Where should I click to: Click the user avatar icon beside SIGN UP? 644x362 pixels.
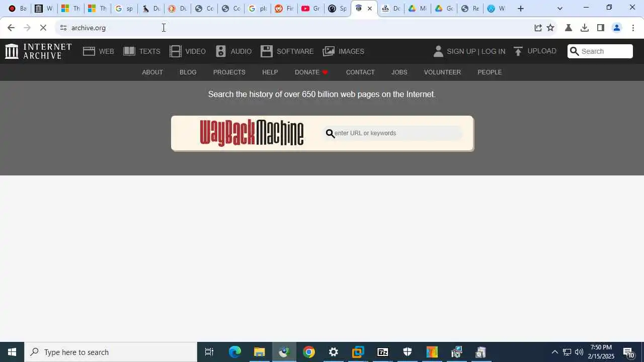[438, 51]
